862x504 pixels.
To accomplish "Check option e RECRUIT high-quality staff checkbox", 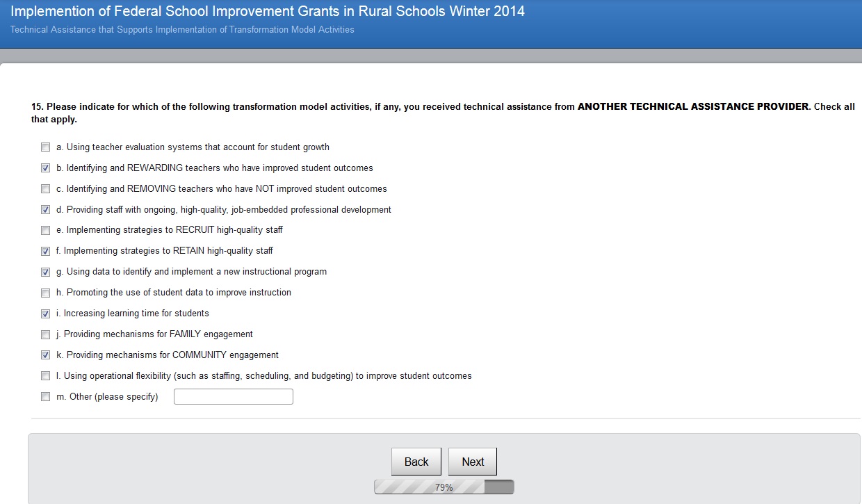I will 46,230.
